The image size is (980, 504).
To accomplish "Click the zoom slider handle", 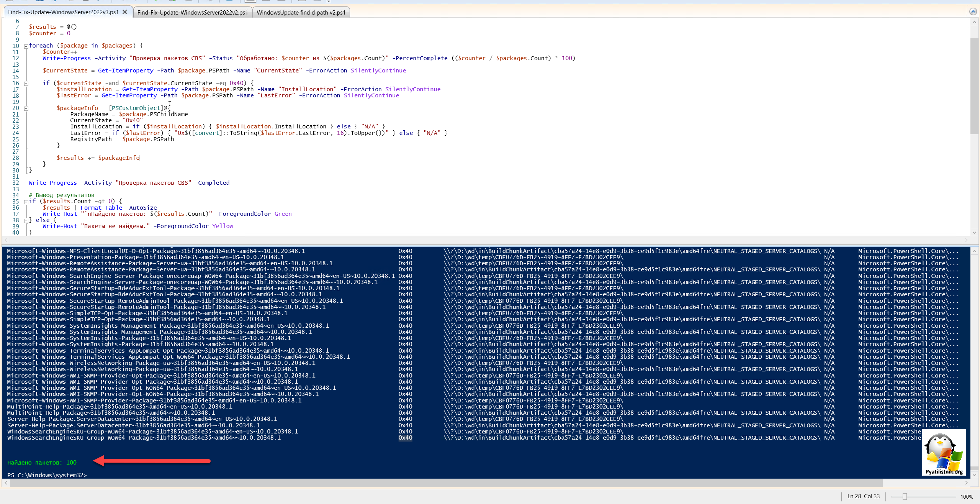I will coord(905,497).
